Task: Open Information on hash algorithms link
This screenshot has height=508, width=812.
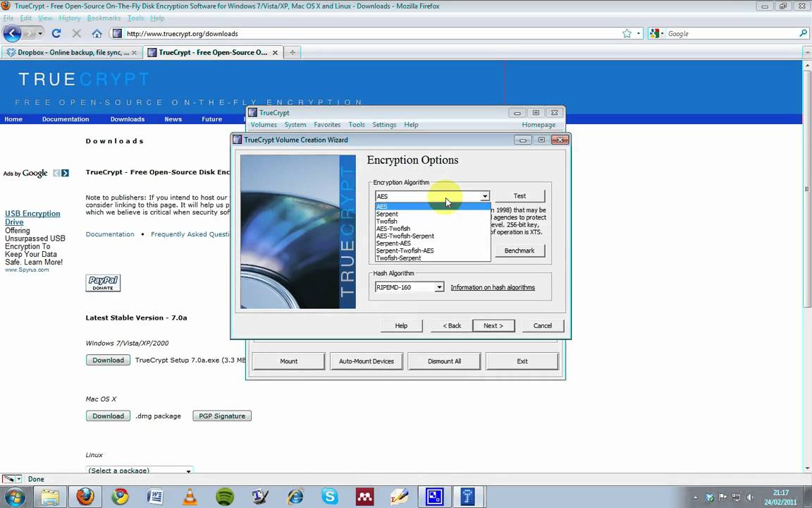Action: point(493,287)
